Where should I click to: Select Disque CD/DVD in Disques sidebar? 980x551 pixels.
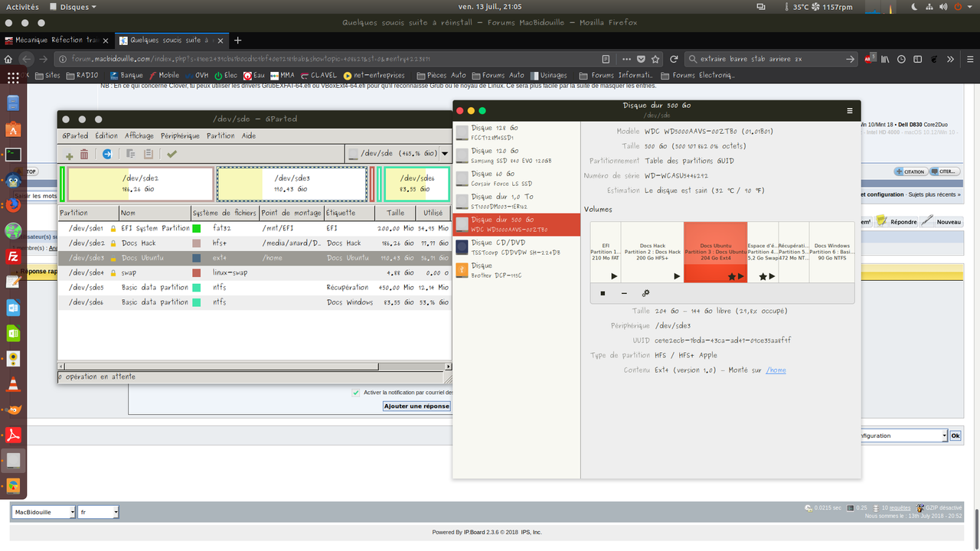[x=516, y=247]
